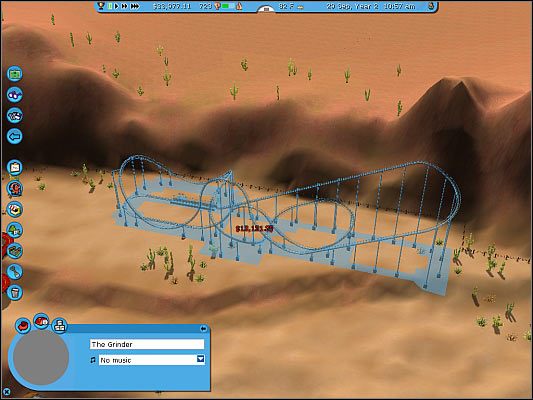Open the rides and coasters icon
This screenshot has height=400, width=533.
click(15, 188)
